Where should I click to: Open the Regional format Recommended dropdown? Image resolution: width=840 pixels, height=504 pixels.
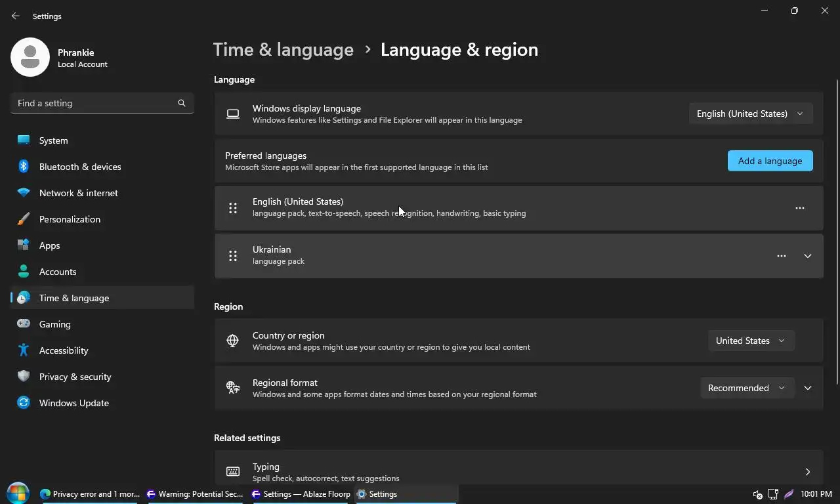click(x=746, y=388)
